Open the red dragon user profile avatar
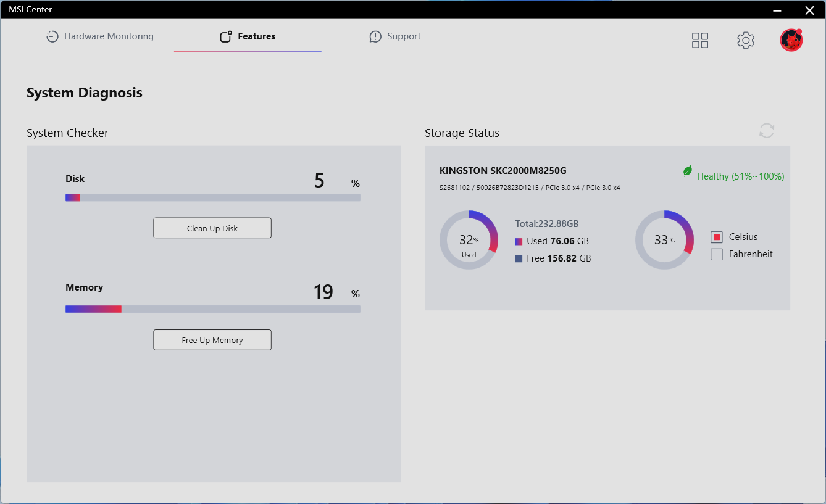826x504 pixels. [x=791, y=40]
